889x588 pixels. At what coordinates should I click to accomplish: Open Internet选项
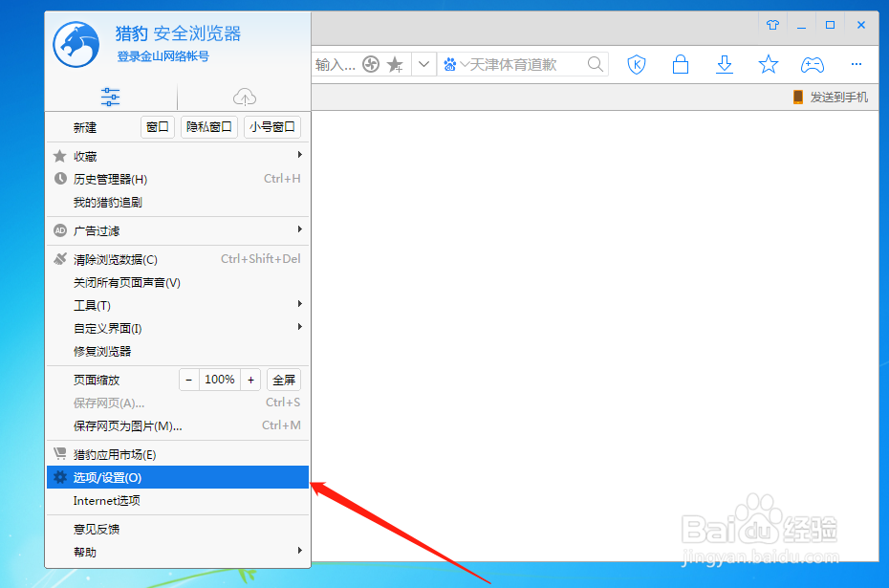[178, 501]
